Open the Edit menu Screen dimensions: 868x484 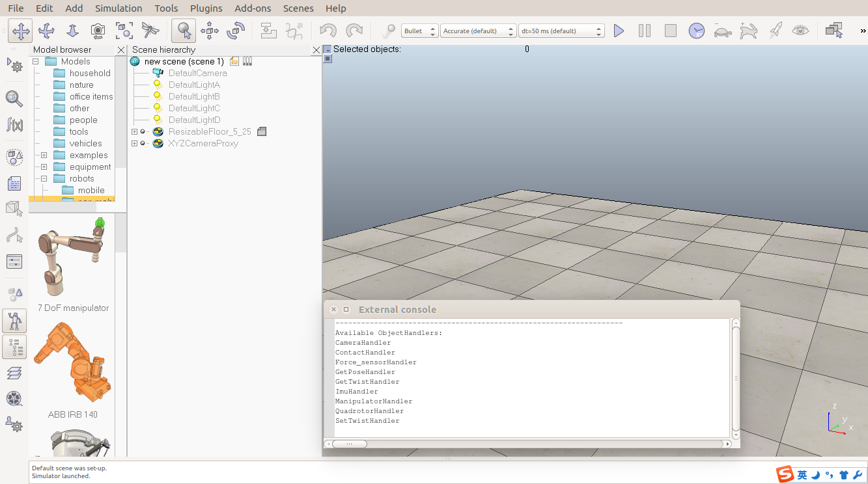coord(44,8)
